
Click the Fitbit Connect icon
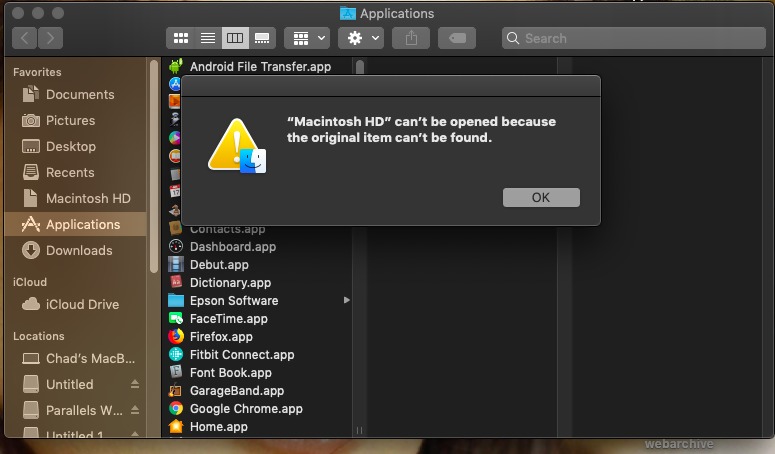(x=175, y=354)
